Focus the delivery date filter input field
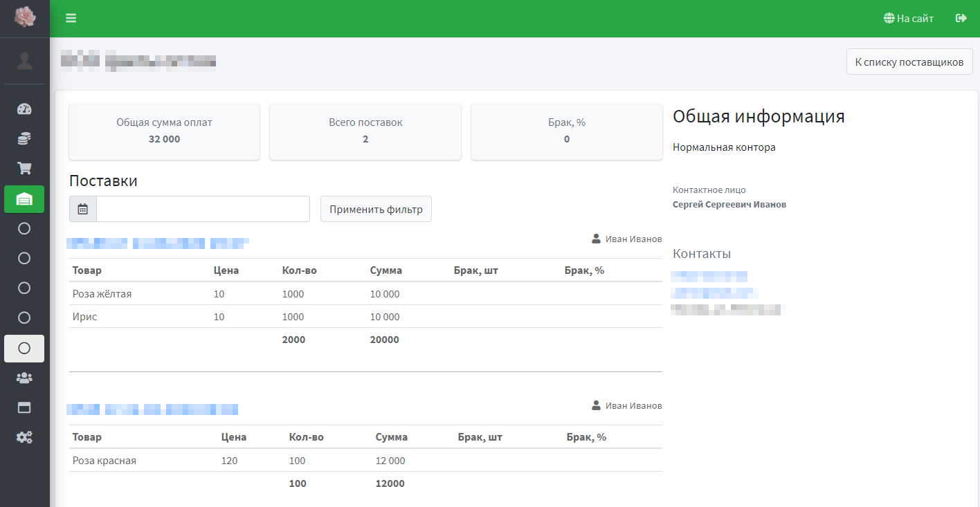Screen dimensions: 980x507 tap(203, 209)
